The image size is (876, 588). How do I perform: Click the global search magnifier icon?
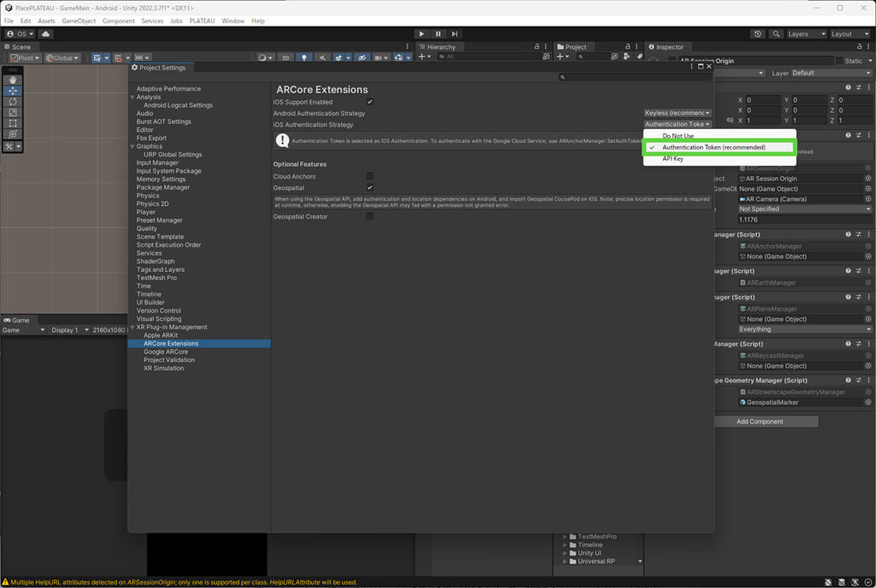click(x=775, y=34)
